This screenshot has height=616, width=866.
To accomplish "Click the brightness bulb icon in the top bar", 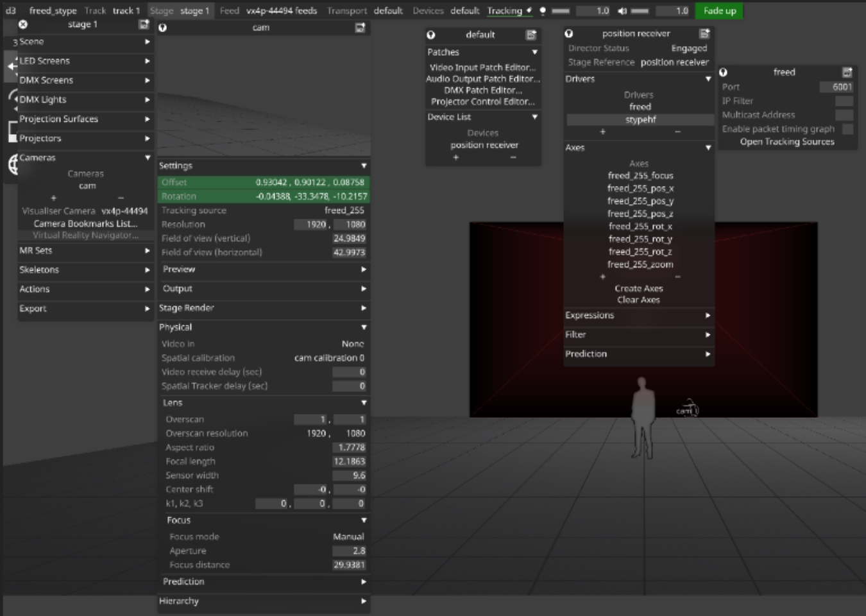I will point(543,11).
